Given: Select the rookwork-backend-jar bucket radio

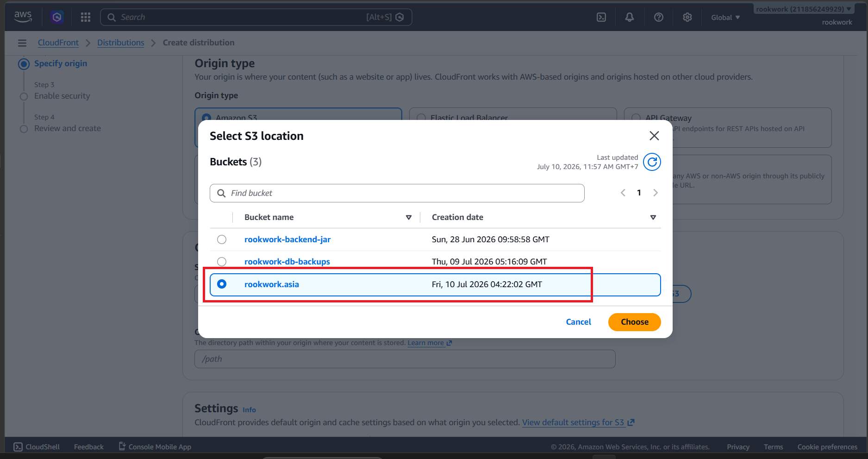Looking at the screenshot, I should coord(222,239).
